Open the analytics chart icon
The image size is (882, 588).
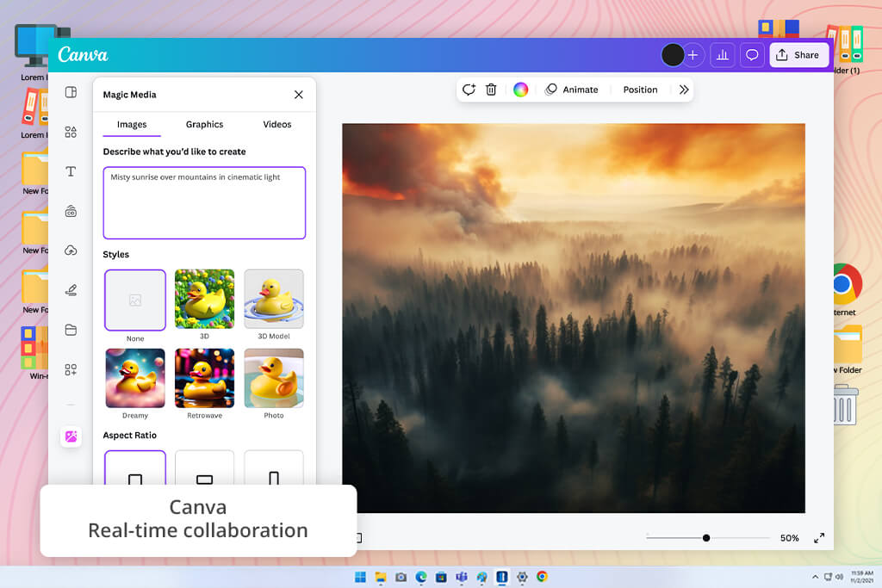tap(723, 55)
